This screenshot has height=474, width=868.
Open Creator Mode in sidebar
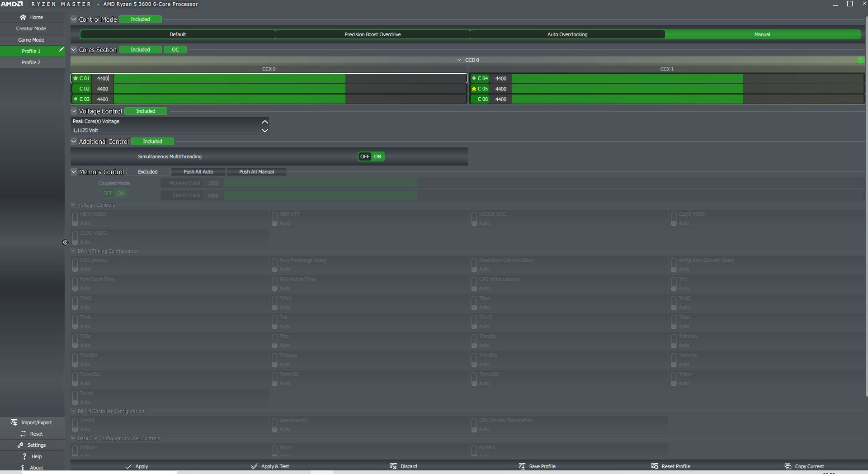coord(31,28)
